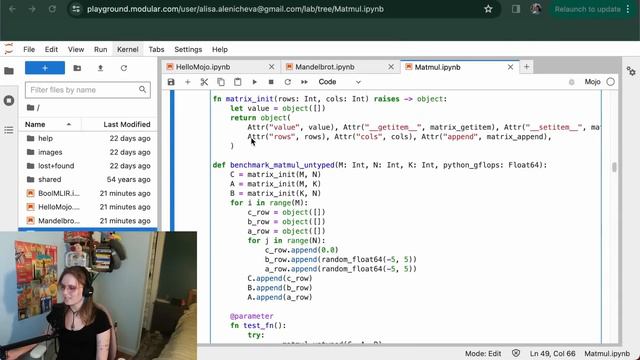The image size is (640, 360).
Task: Reload the browser page
Action: point(52,9)
